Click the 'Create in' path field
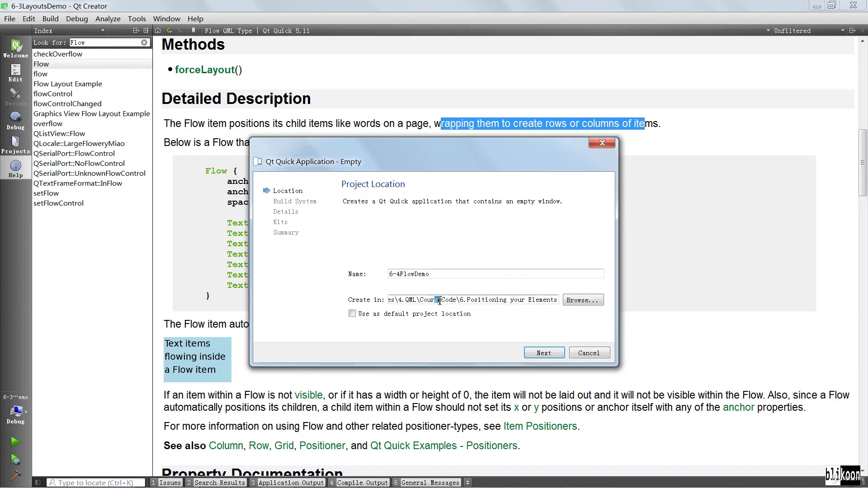The width and height of the screenshot is (868, 488). pos(473,300)
